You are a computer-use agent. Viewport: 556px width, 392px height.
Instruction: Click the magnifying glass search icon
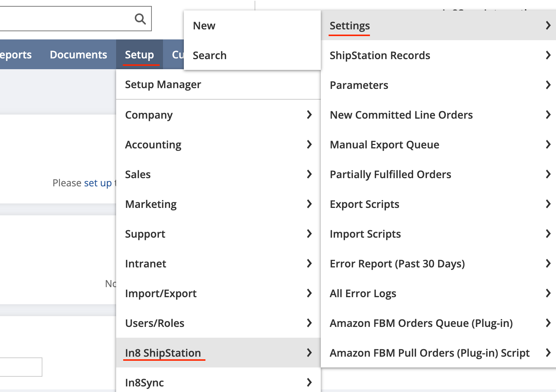click(140, 19)
